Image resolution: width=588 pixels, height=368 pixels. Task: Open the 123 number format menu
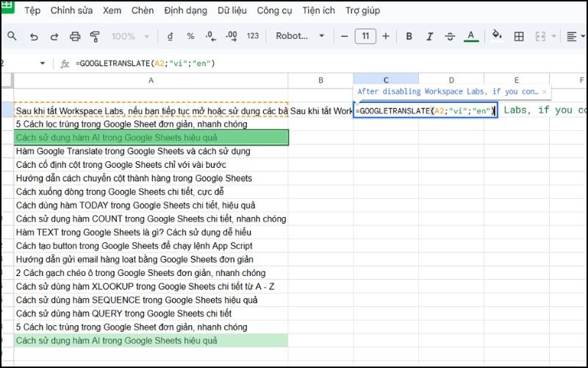[x=253, y=36]
